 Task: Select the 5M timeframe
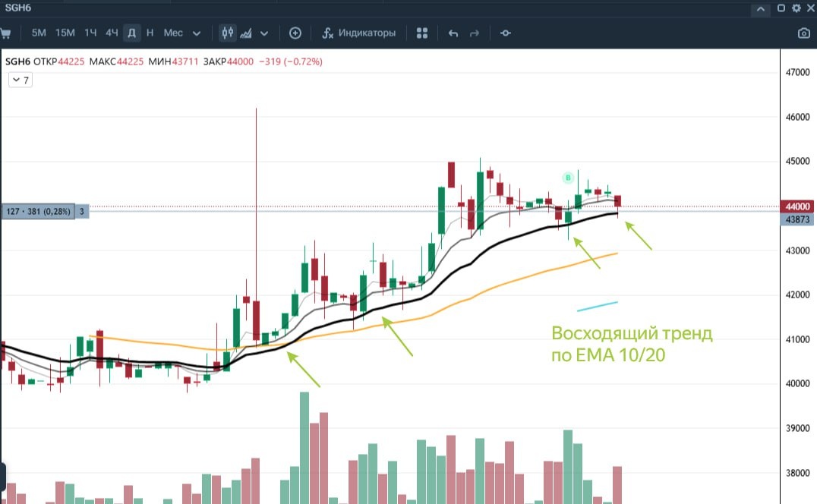(39, 33)
